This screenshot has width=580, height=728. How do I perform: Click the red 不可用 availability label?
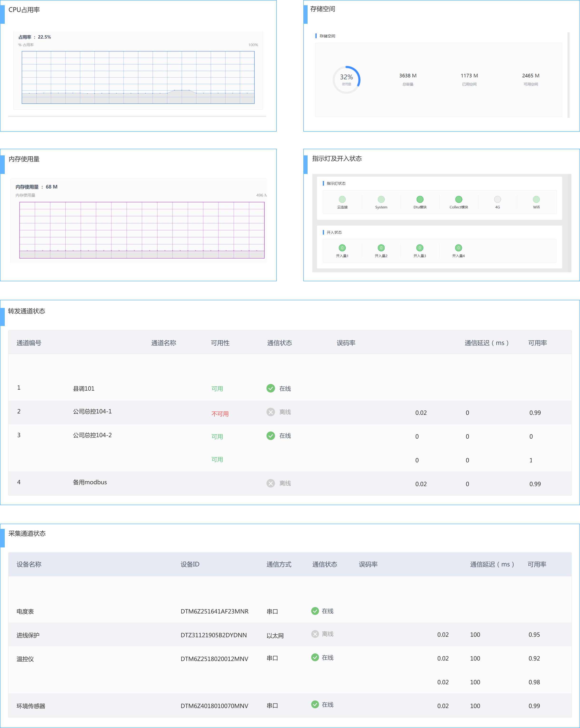coord(220,414)
